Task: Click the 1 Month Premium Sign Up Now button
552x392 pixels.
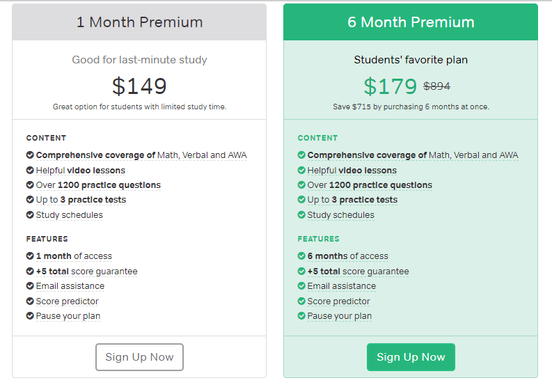Action: [139, 357]
